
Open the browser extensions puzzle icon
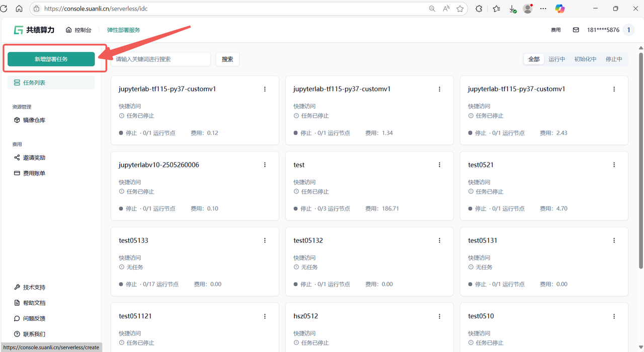pos(478,9)
